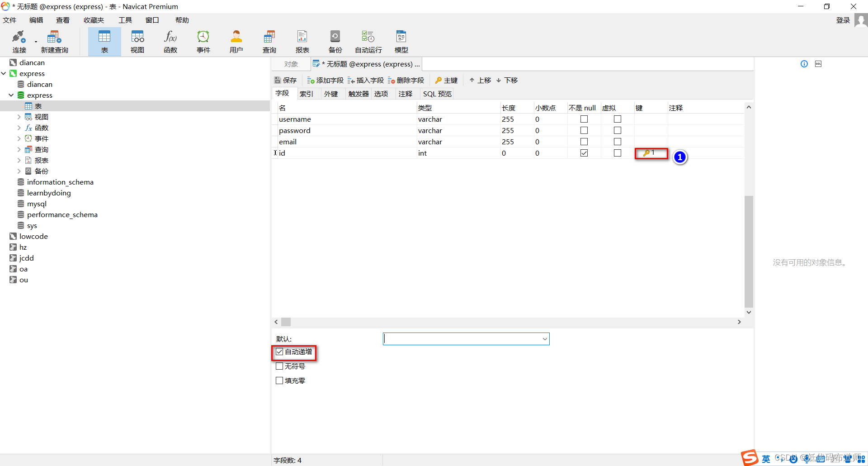Open the 事件 event toolbar icon

pos(203,42)
